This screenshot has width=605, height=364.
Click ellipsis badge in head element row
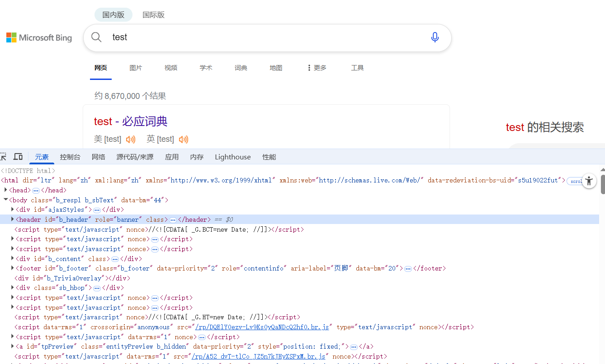(x=36, y=191)
